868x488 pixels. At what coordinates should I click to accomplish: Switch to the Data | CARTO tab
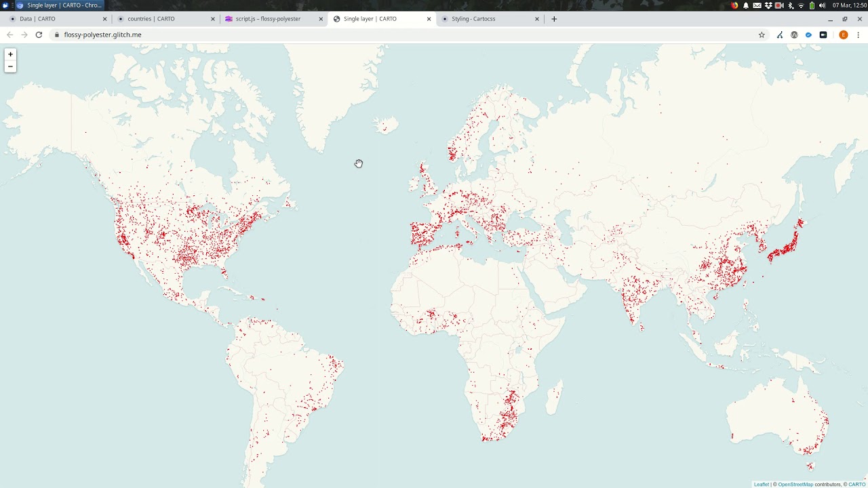click(x=58, y=19)
